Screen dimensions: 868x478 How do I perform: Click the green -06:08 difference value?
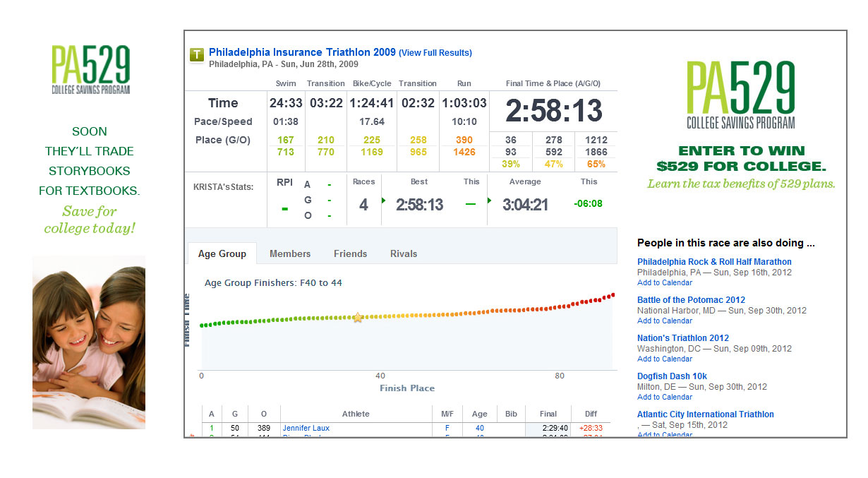(x=589, y=204)
